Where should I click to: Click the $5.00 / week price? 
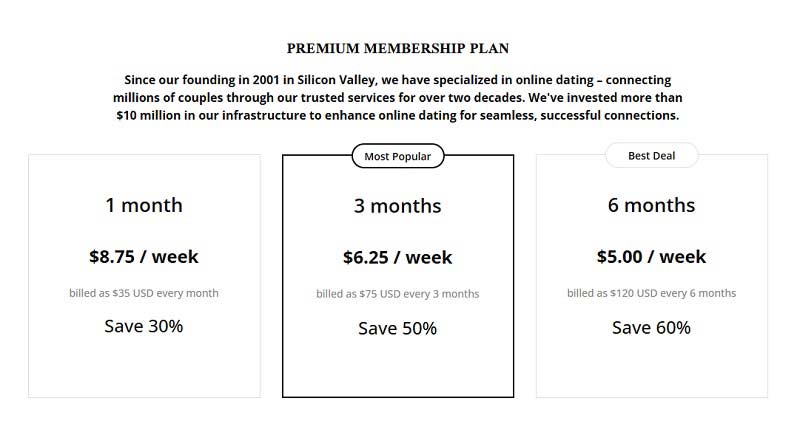652,257
